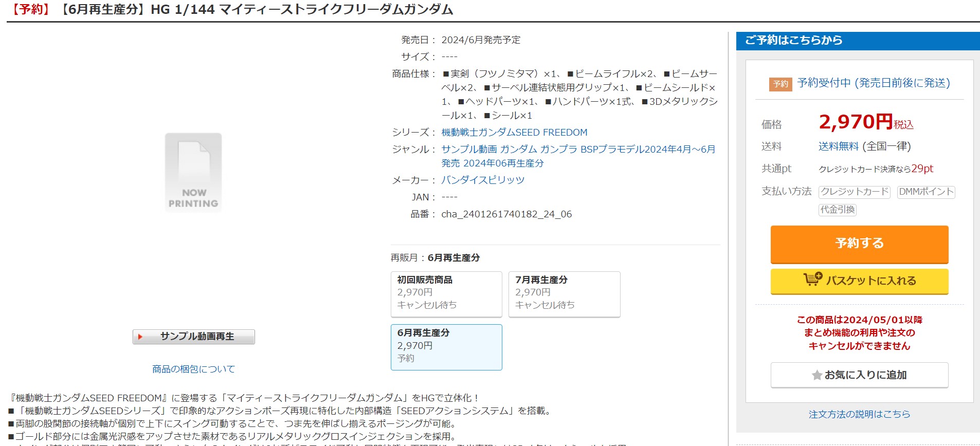Click the orange 予約する button
Screen dimensions: 980x446
pyautogui.click(x=859, y=244)
